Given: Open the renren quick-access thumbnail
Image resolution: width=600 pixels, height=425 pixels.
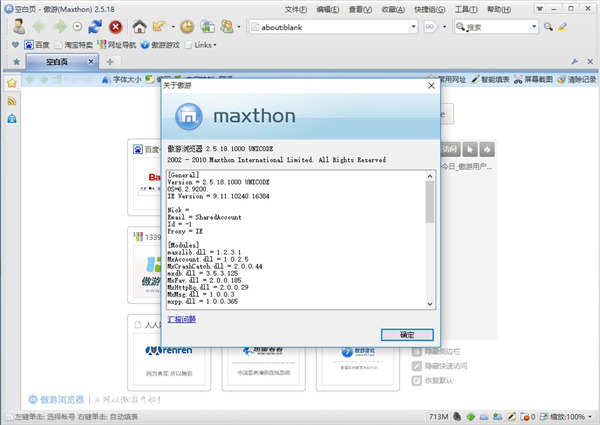Looking at the screenshot, I should [x=169, y=360].
